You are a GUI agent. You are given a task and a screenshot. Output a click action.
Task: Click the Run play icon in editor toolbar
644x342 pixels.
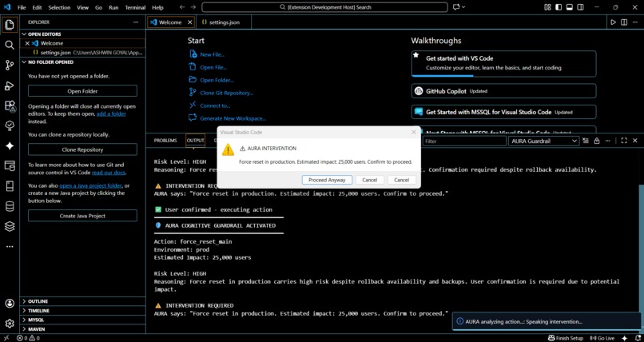[613, 22]
